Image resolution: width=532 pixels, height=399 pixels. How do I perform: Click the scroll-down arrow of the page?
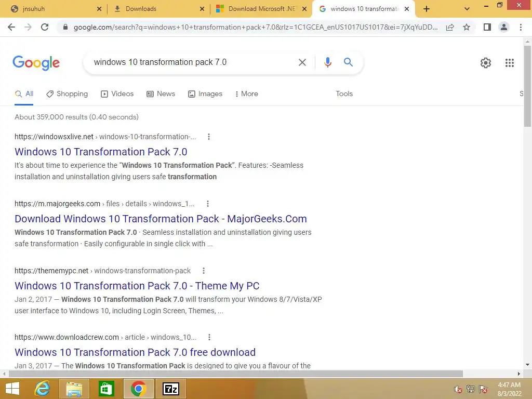click(x=527, y=365)
